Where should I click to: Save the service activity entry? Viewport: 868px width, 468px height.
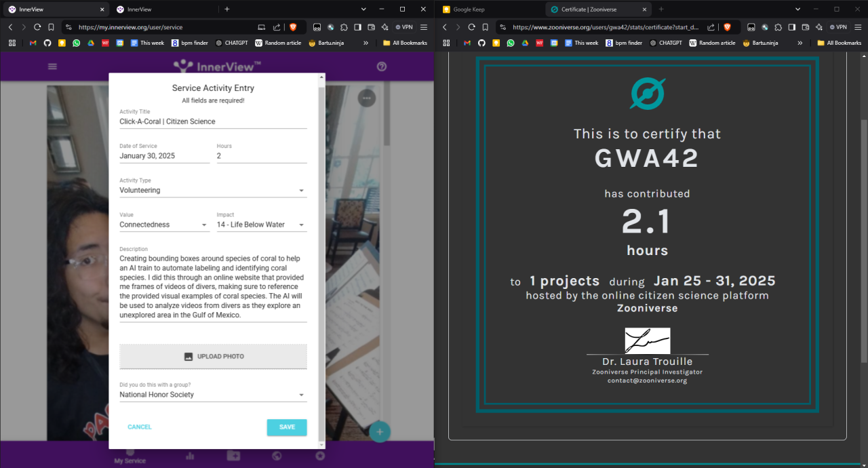point(287,427)
